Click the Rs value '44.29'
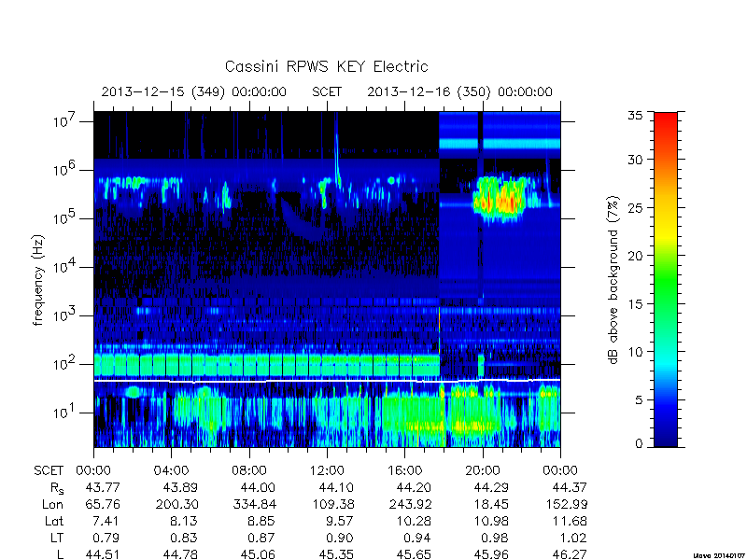This screenshot has width=747, height=560. 491,487
